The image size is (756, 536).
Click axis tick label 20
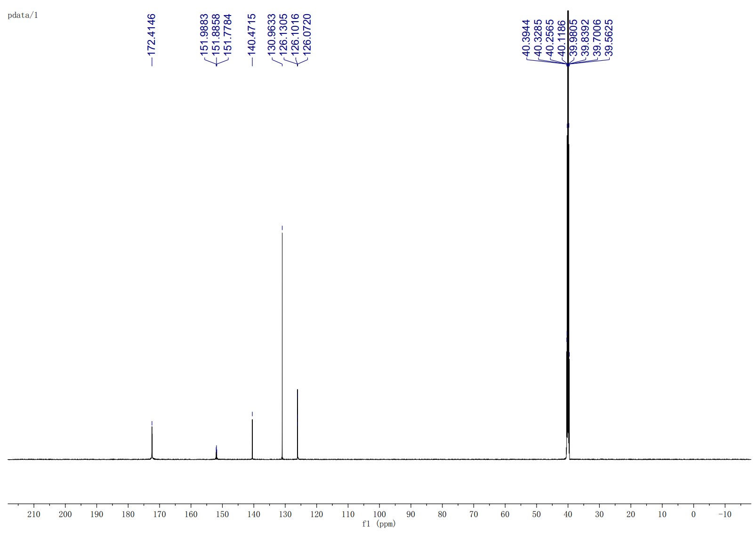[631, 514]
